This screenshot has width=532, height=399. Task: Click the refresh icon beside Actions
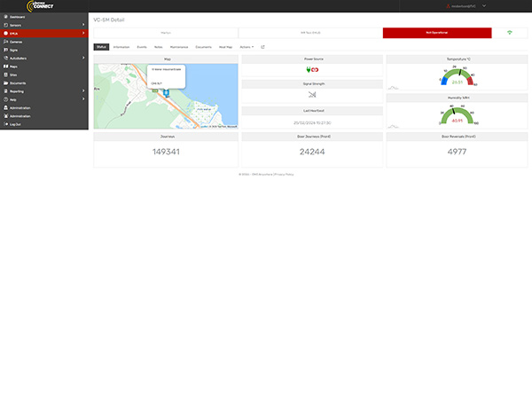tap(262, 47)
